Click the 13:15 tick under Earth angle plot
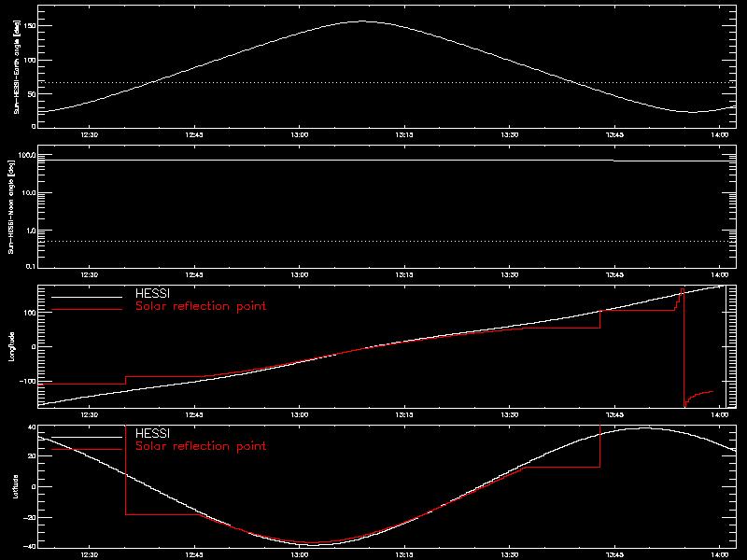747x560 pixels. (x=404, y=134)
